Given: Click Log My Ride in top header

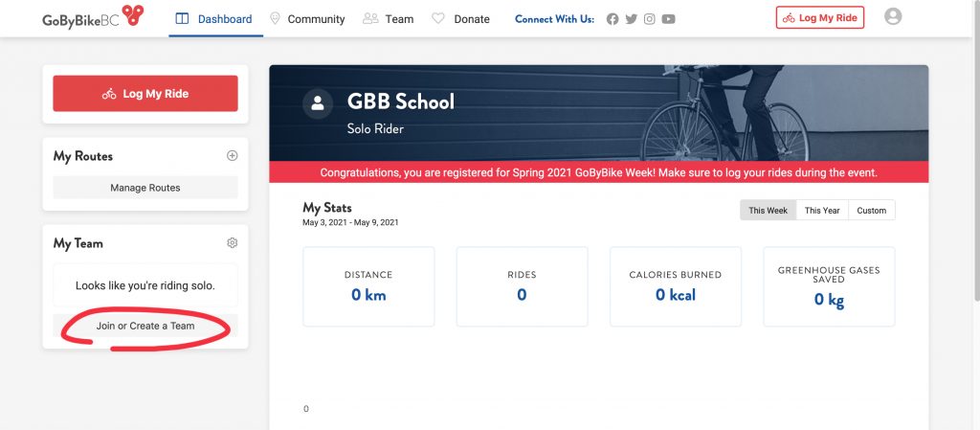Looking at the screenshot, I should pyautogui.click(x=820, y=17).
